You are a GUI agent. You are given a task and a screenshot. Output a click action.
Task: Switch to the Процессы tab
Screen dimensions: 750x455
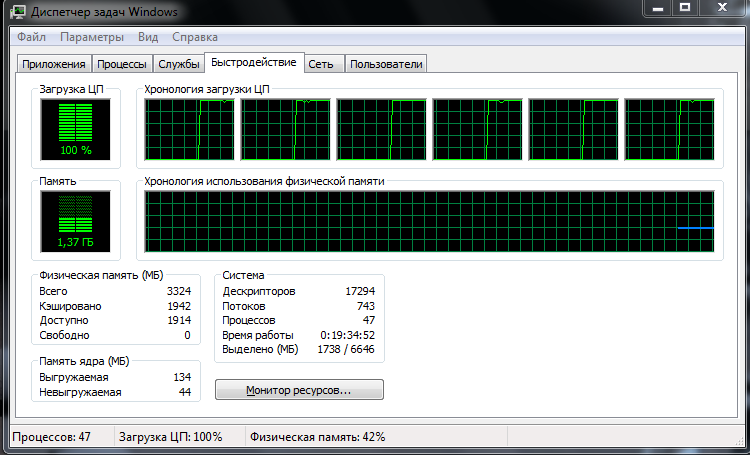pyautogui.click(x=121, y=64)
